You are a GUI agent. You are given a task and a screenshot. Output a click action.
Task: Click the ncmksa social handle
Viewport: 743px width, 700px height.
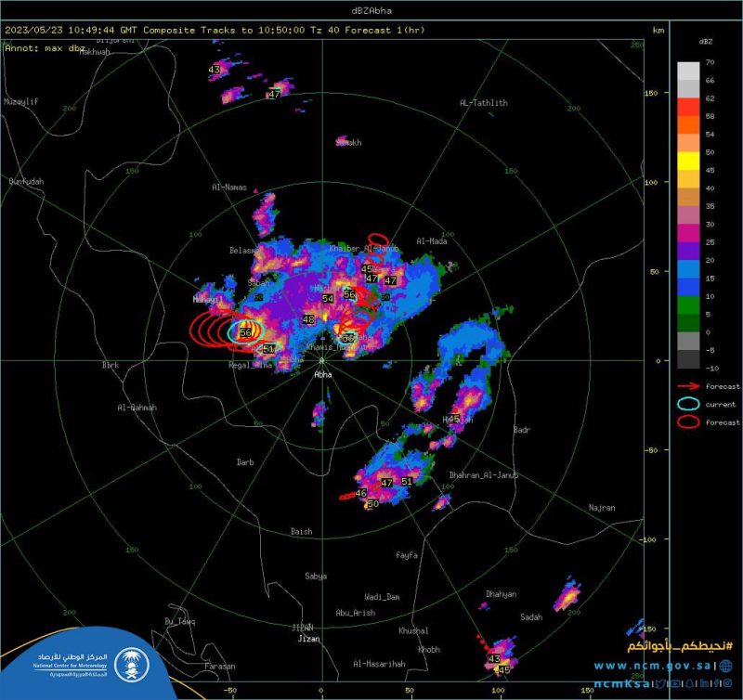click(621, 684)
